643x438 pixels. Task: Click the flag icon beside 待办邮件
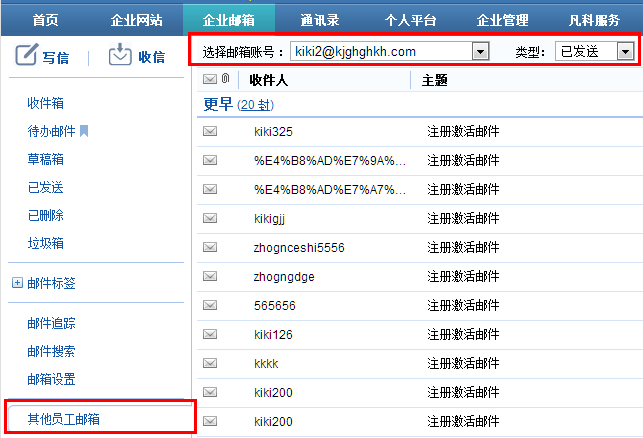pyautogui.click(x=84, y=131)
